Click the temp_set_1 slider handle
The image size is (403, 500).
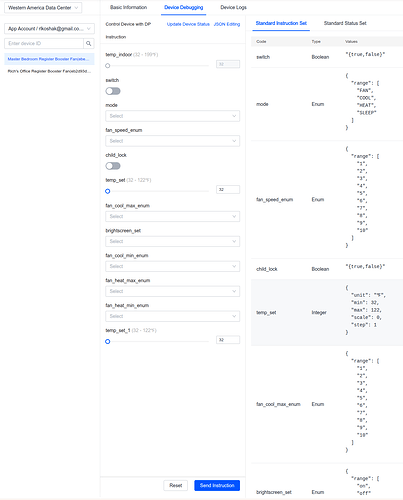pyautogui.click(x=107, y=342)
